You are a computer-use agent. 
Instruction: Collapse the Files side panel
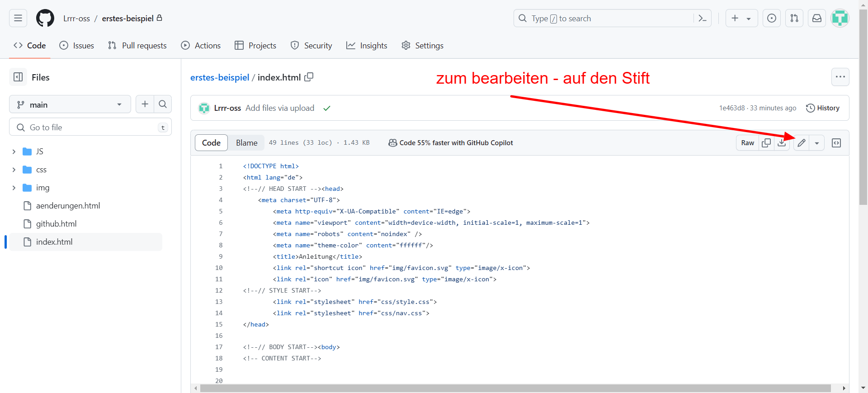pos(18,77)
